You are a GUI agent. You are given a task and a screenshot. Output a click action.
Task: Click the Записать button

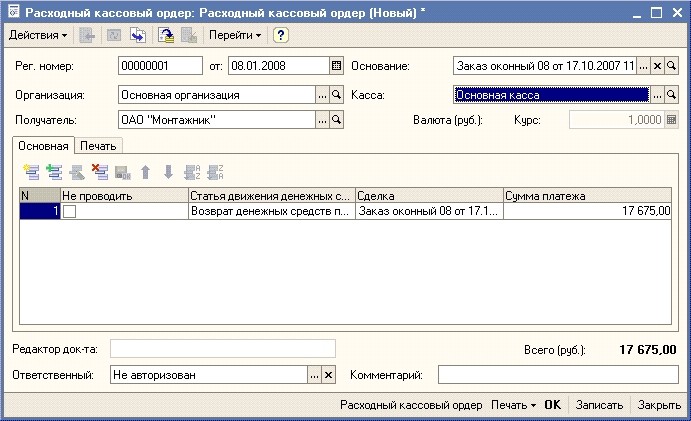click(x=599, y=405)
